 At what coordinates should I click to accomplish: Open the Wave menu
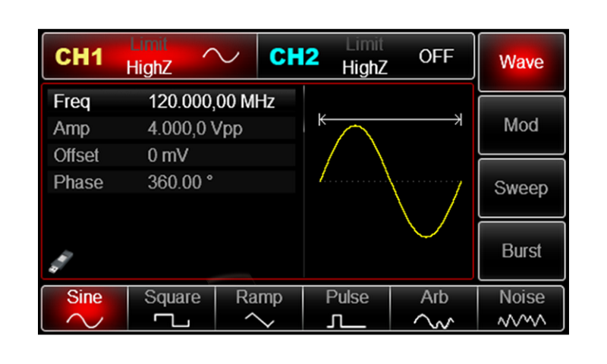click(x=521, y=62)
